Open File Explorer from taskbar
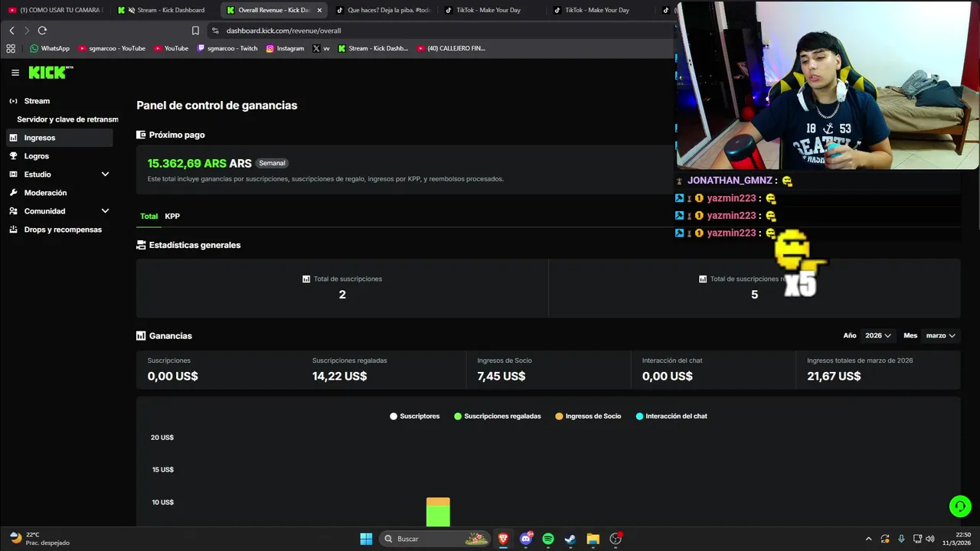Screen dimensions: 980x551 click(593, 539)
